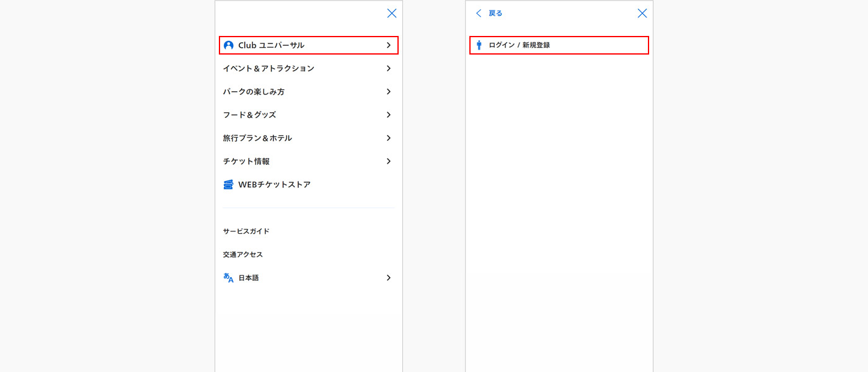Open the 交通アクセス link
Viewport: 868px width, 372px height.
tap(243, 255)
